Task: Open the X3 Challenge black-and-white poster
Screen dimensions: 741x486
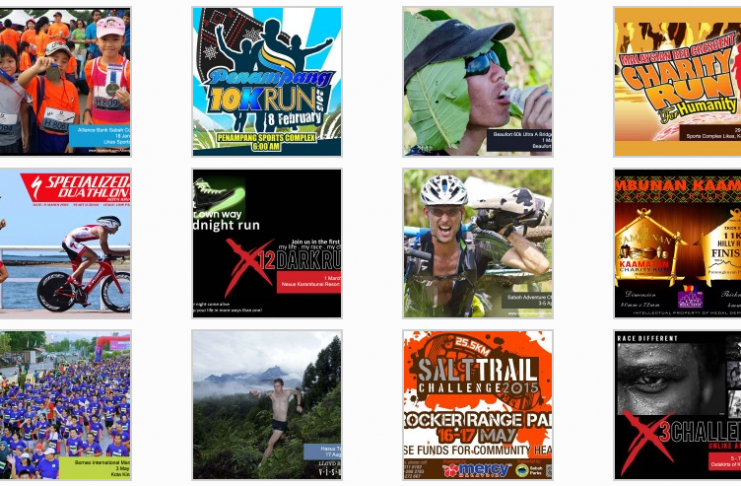Action: (677, 405)
